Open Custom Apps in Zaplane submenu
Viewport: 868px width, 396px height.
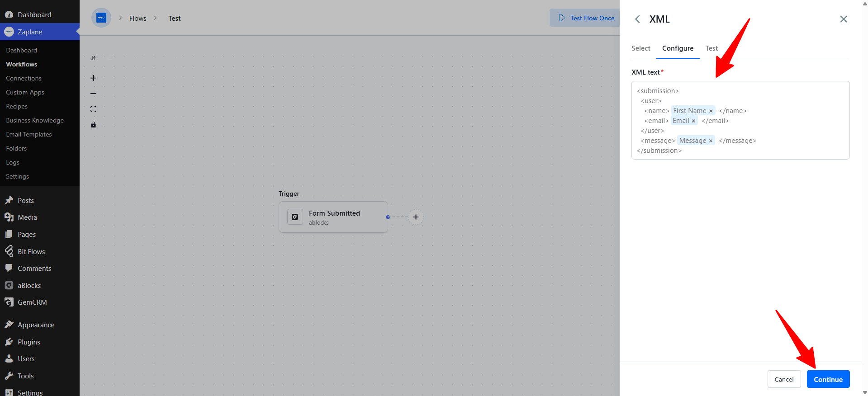pyautogui.click(x=25, y=92)
